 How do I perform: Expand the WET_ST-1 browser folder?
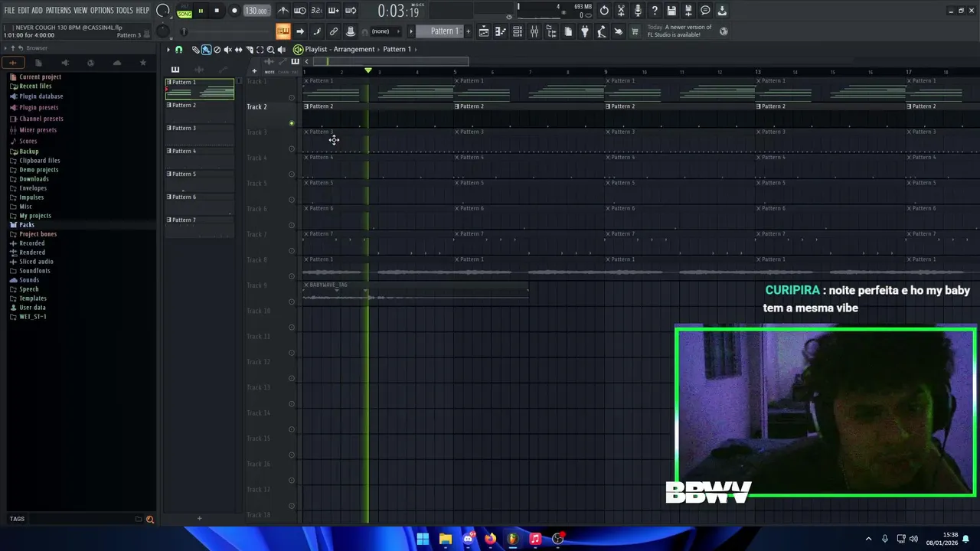pos(32,317)
